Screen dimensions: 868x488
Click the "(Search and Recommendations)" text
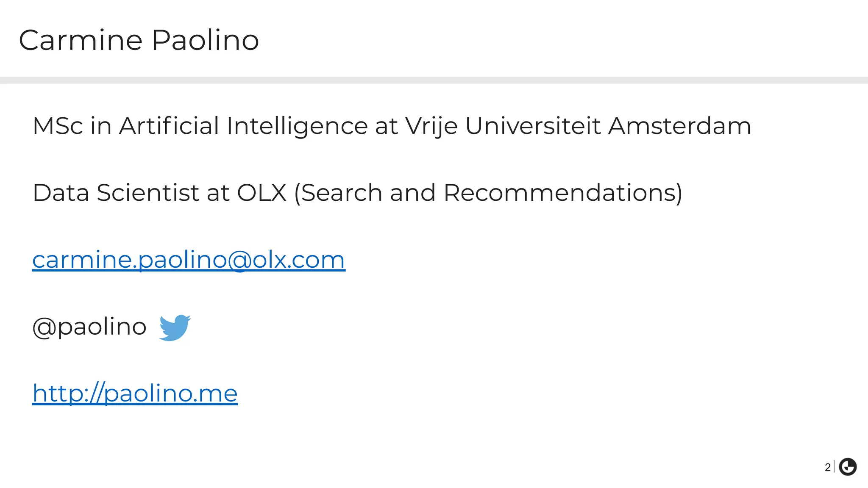[488, 193]
